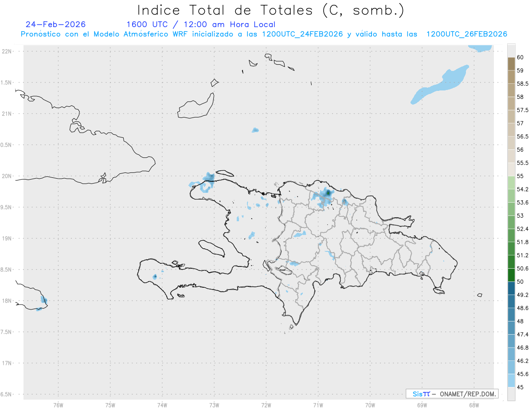Click legend value '60'
Viewport: 532px width, 411px height.
(x=520, y=57)
